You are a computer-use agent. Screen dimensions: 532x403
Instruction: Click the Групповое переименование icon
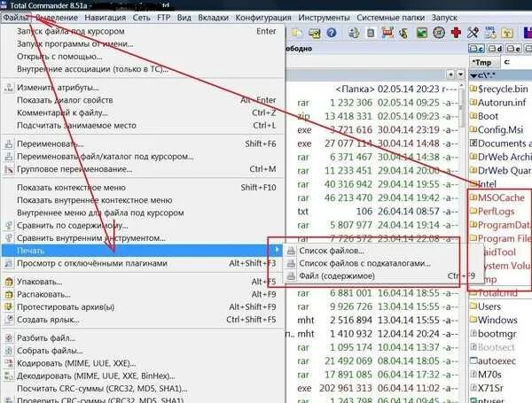pyautogui.click(x=9, y=169)
